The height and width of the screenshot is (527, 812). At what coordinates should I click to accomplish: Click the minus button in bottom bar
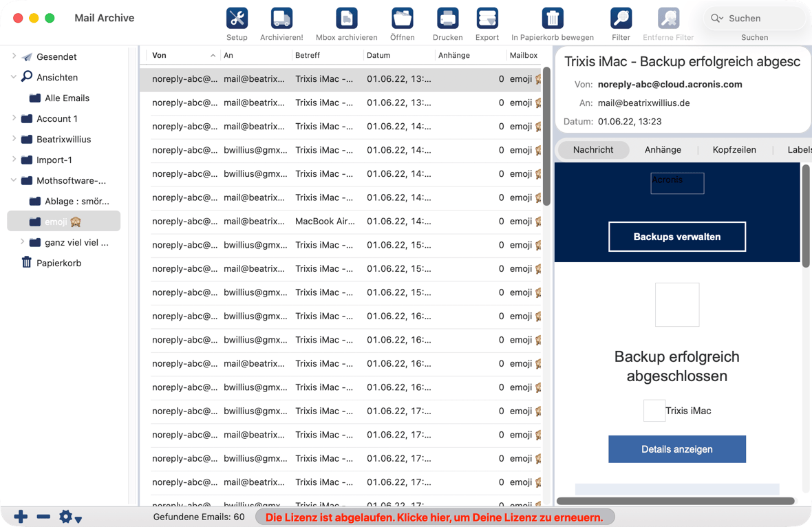pyautogui.click(x=43, y=516)
